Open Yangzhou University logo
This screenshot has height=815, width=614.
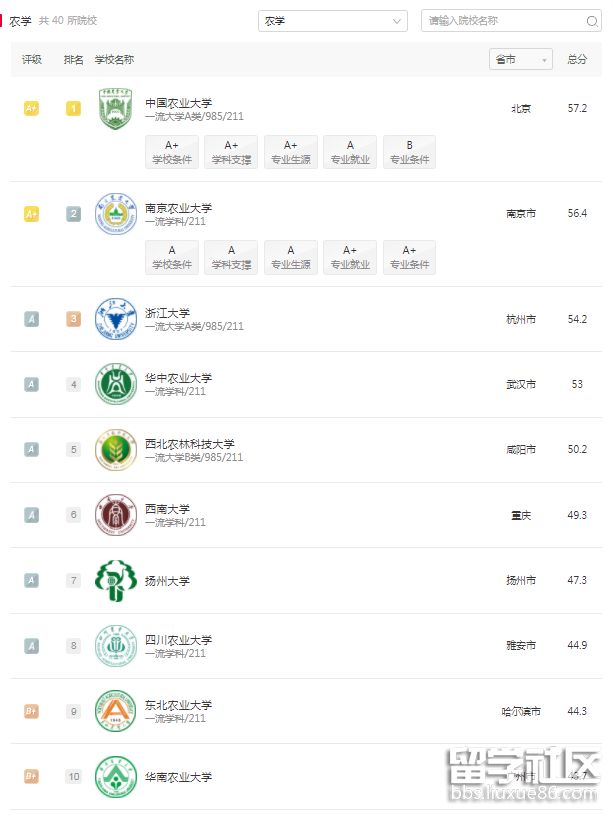[x=115, y=581]
